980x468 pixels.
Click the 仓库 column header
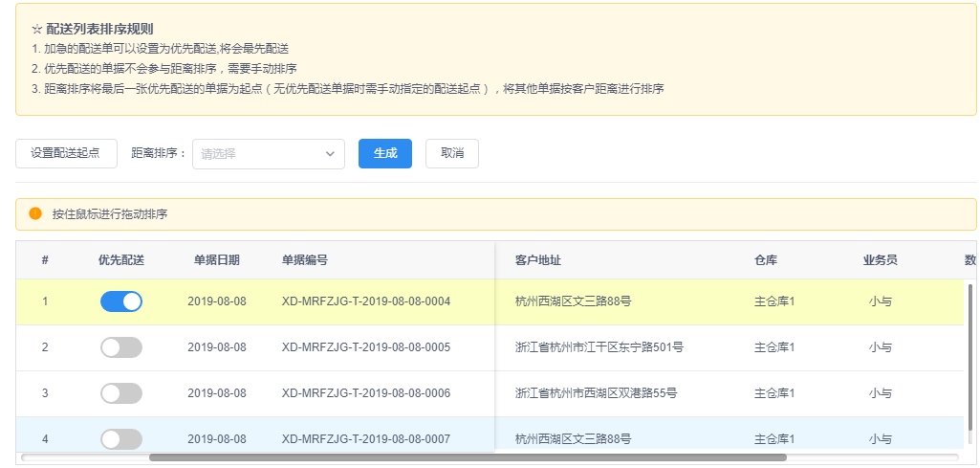pyautogui.click(x=766, y=260)
